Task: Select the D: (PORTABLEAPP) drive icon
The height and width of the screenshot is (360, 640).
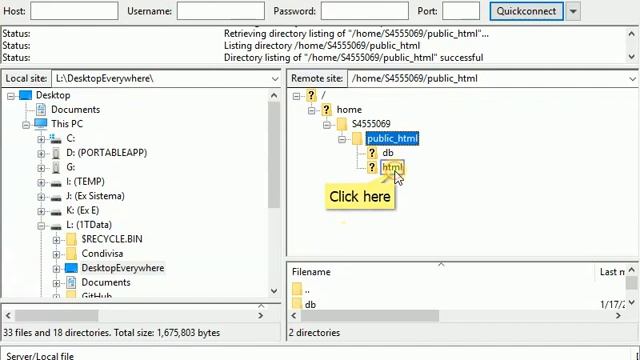Action: tap(56, 153)
